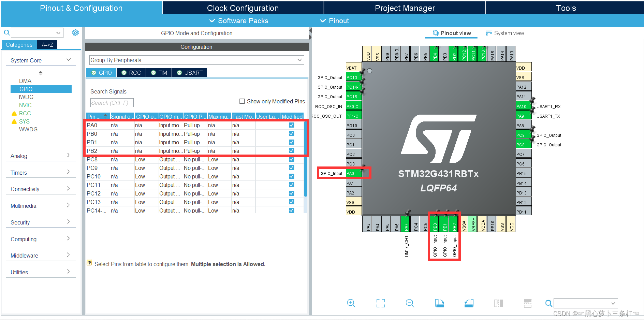644x320 pixels.
Task: Click the peripheral search magnifier icon
Action: coord(6,33)
